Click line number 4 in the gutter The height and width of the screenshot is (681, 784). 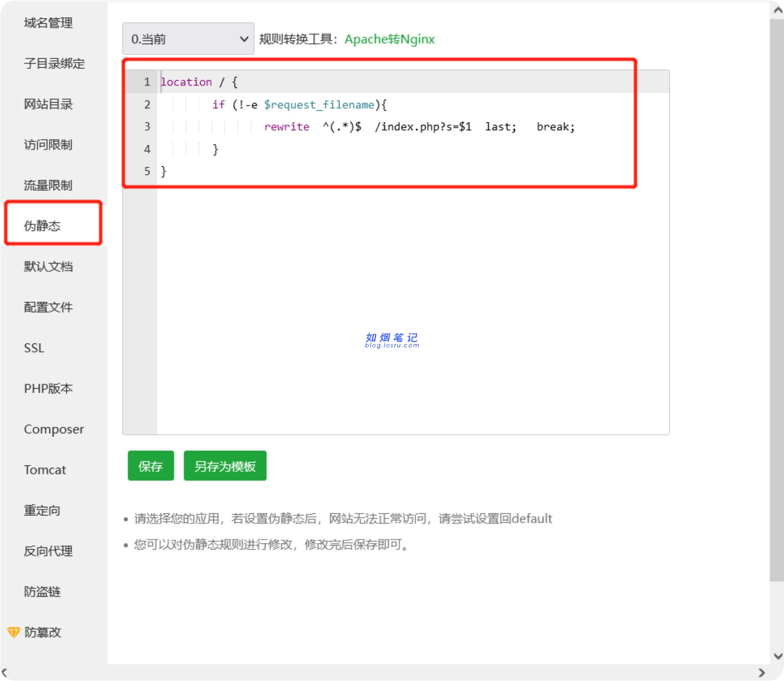(x=147, y=149)
